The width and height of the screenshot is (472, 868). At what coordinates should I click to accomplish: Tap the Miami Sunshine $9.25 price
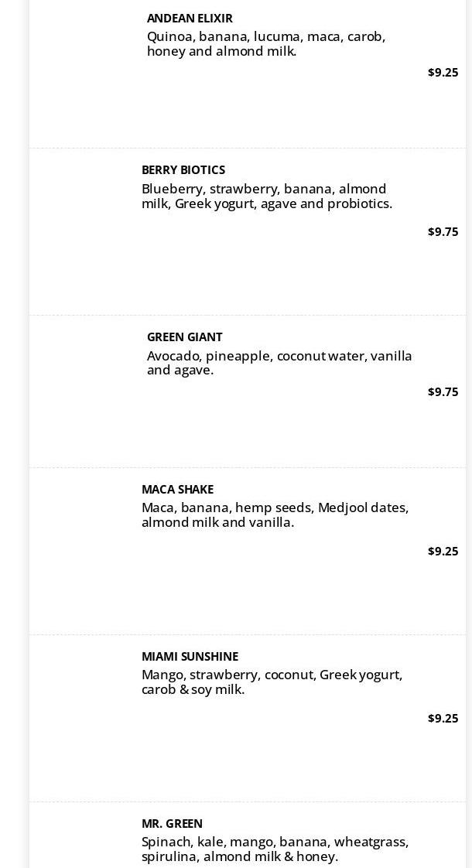[443, 719]
